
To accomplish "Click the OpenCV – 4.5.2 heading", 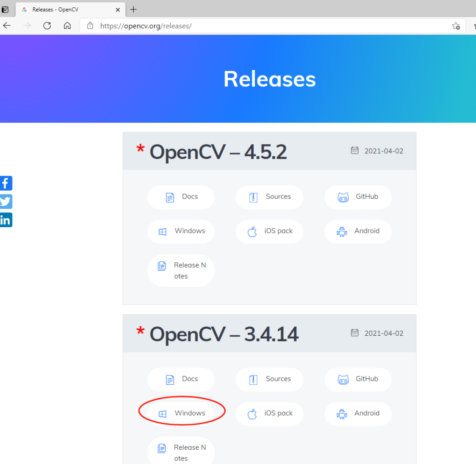I will click(218, 152).
